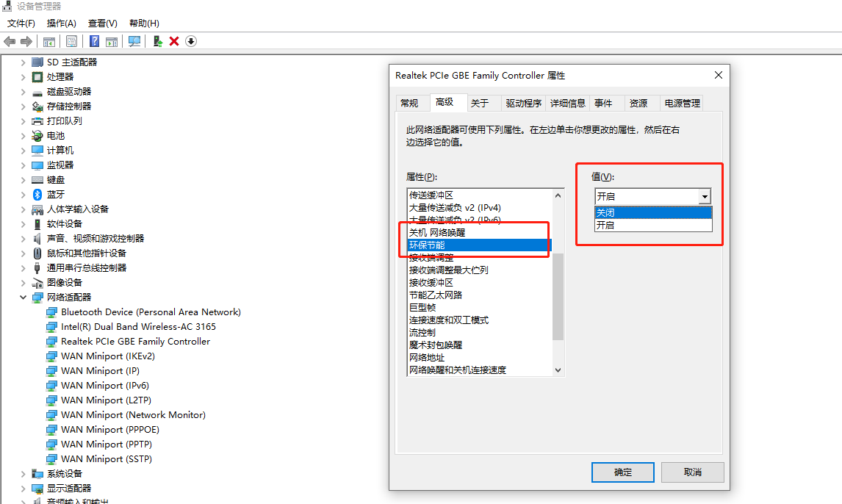Click the property list scroll down arrow
The height and width of the screenshot is (504, 842).
tap(558, 370)
